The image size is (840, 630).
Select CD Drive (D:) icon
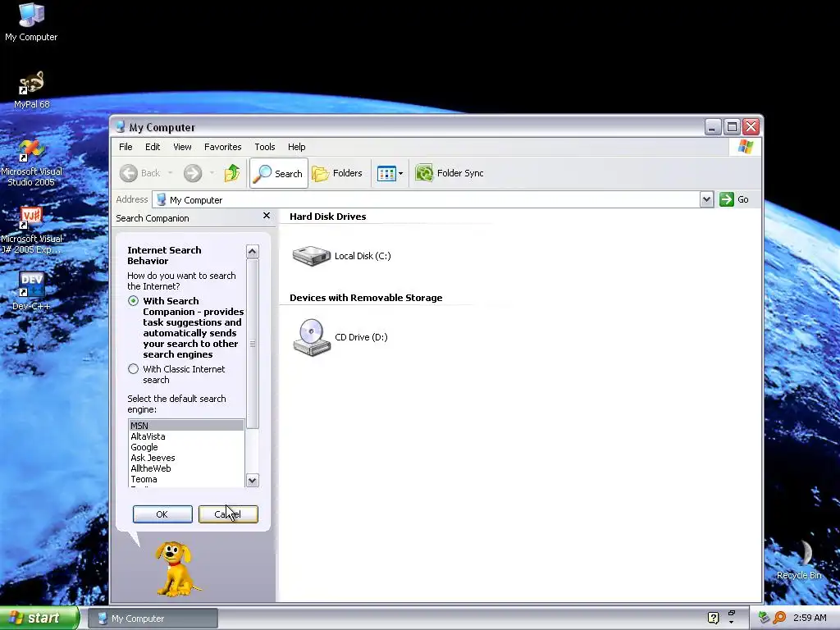(340, 337)
